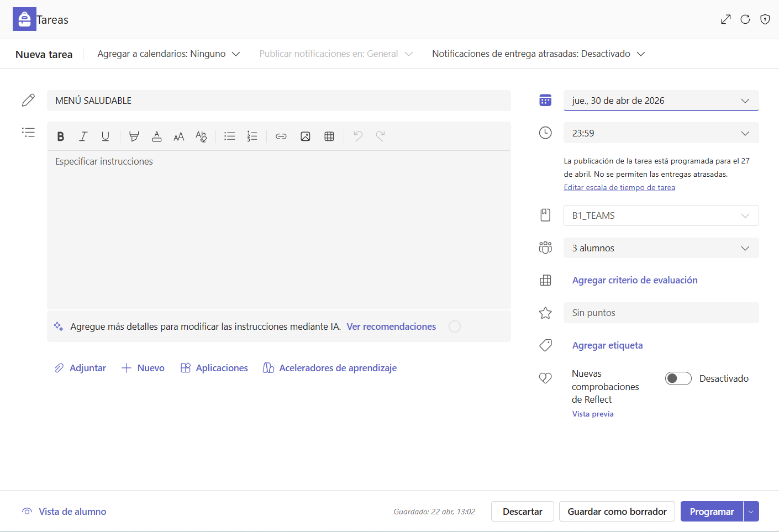Image resolution: width=779 pixels, height=532 pixels.
Task: Select the text highlighter tool
Action: pos(134,136)
